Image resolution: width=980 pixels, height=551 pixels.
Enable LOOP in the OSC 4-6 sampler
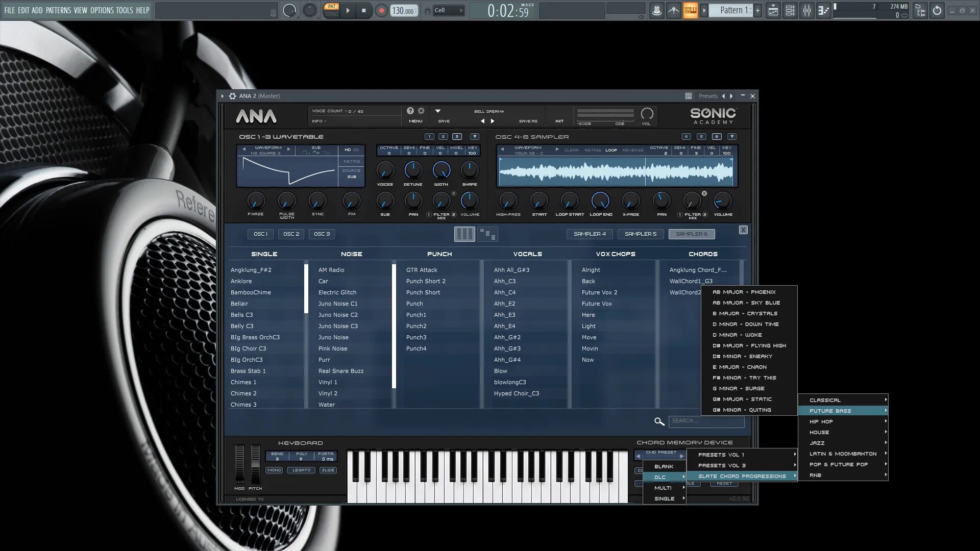[x=610, y=151]
